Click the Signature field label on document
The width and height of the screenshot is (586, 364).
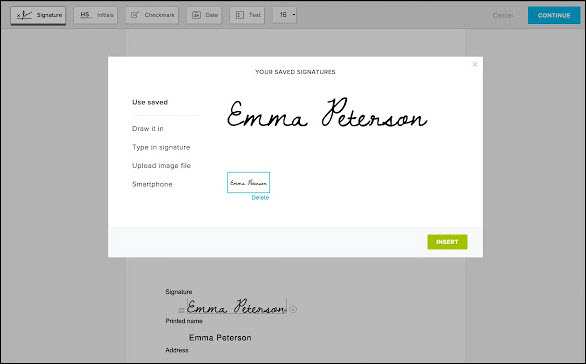179,292
